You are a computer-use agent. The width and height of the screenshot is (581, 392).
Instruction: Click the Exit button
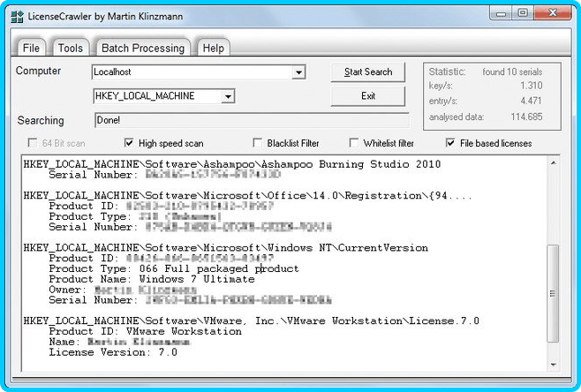point(368,95)
